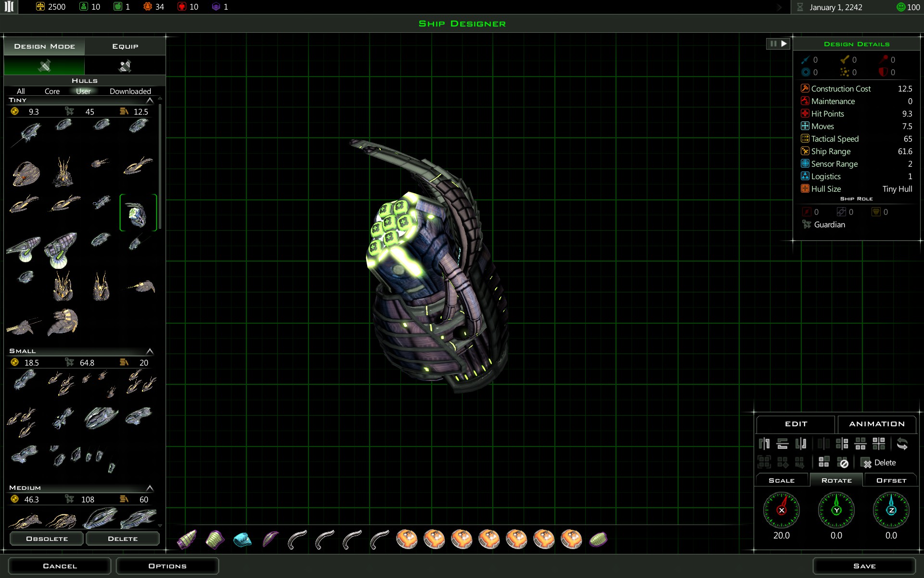Open the Animation tab
The width and height of the screenshot is (924, 578).
[x=877, y=424]
